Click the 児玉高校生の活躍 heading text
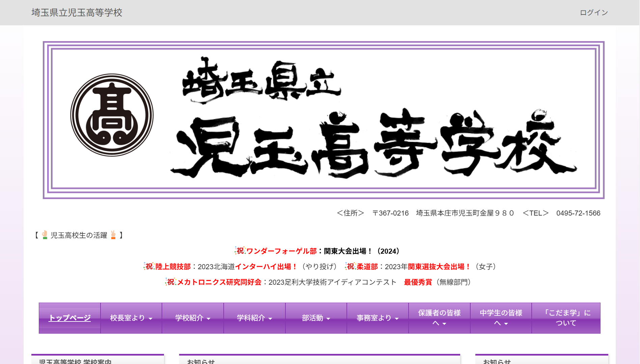This screenshot has width=640, height=364. click(79, 235)
